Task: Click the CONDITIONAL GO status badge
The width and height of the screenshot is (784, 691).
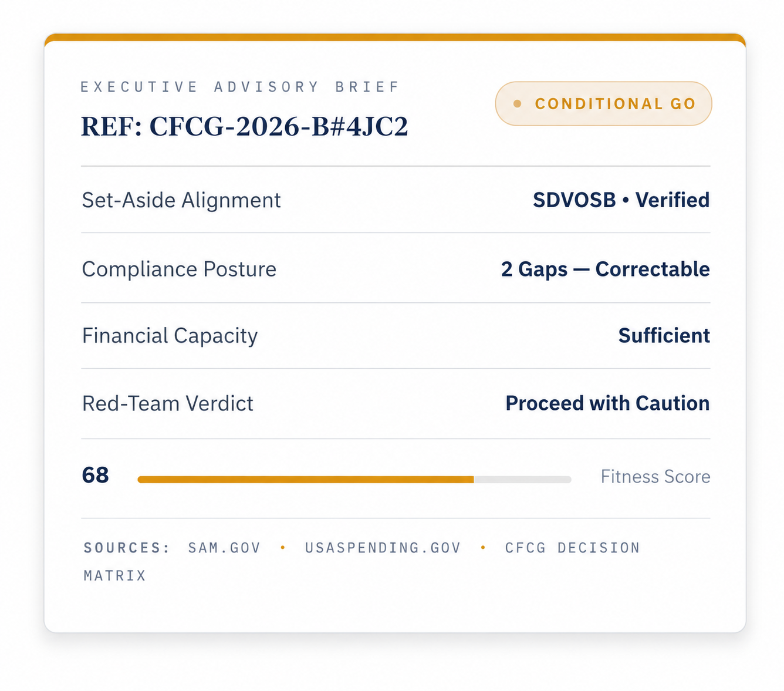Action: tap(603, 104)
